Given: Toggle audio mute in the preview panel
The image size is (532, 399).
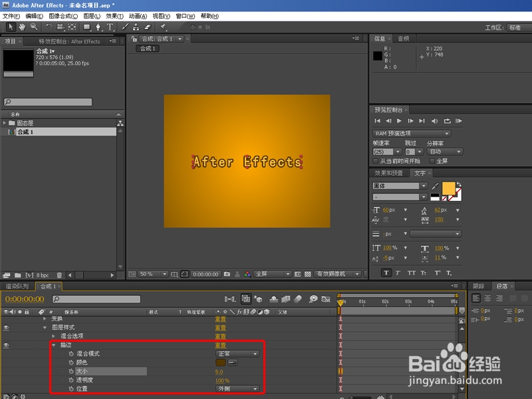Looking at the screenshot, I should pos(435,121).
